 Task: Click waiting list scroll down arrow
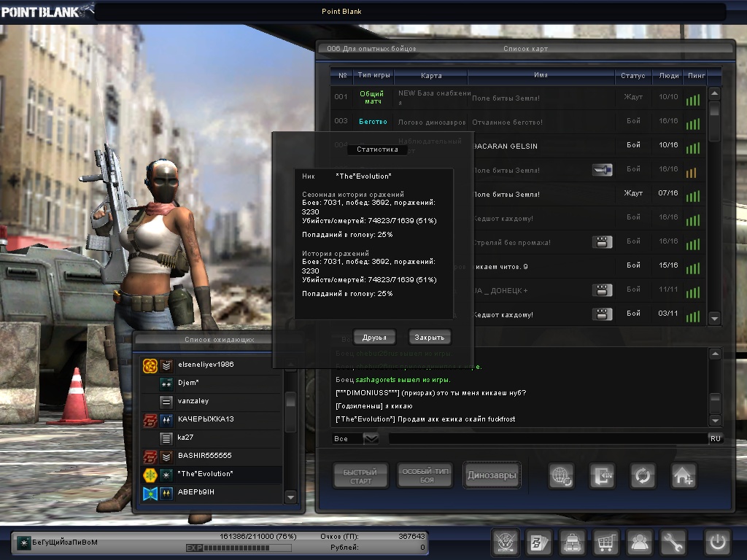(x=290, y=497)
